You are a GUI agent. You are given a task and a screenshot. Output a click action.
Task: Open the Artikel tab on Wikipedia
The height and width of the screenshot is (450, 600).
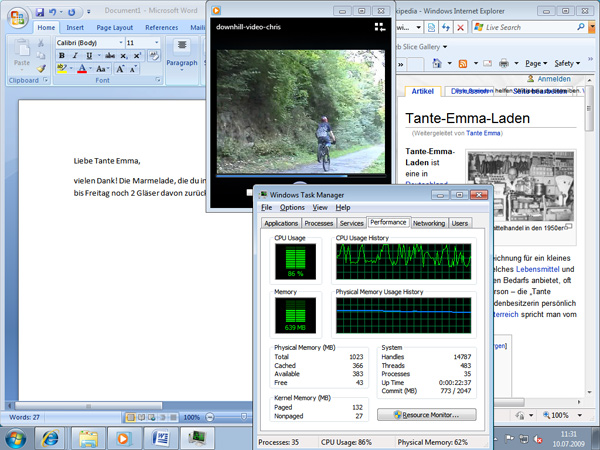[422, 91]
